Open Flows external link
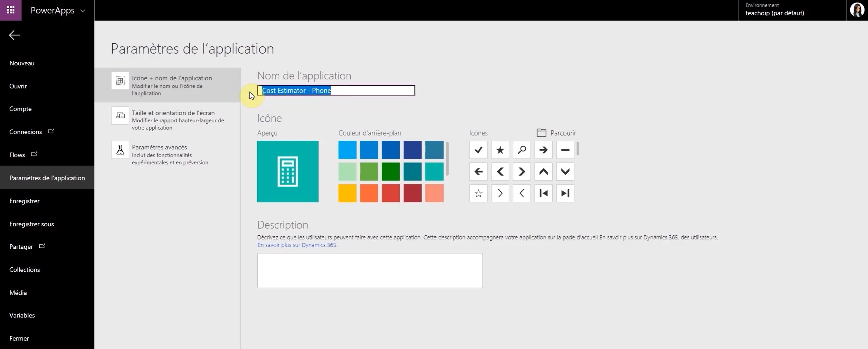The image size is (868, 349). [23, 155]
